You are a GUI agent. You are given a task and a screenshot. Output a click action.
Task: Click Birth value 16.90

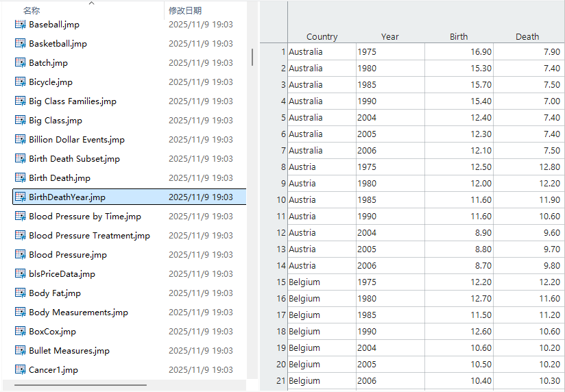click(x=459, y=52)
